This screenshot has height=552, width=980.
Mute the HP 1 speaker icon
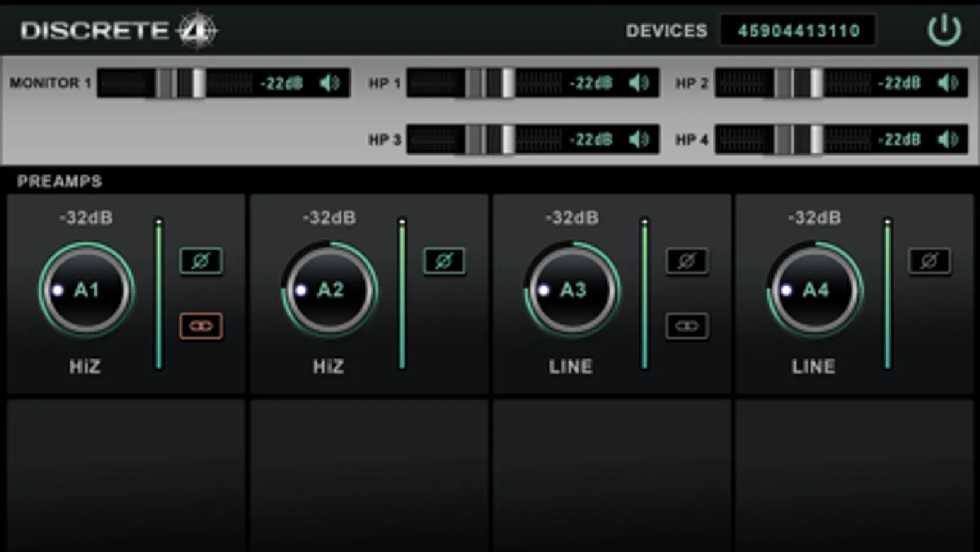(639, 83)
